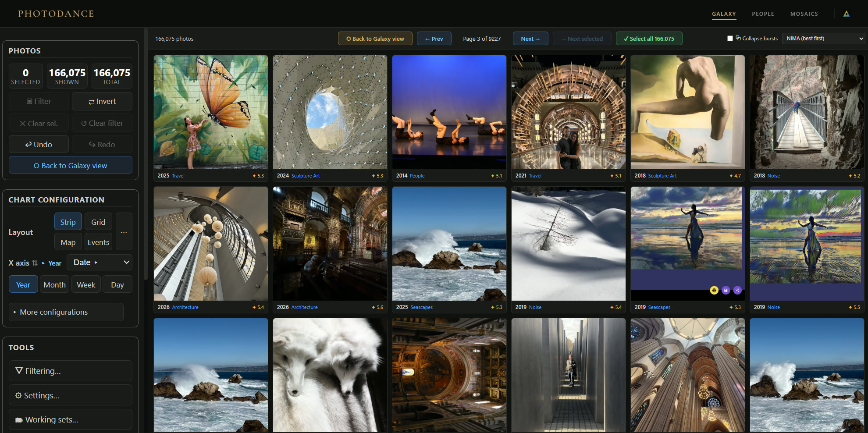Expand More configurations section

66,312
